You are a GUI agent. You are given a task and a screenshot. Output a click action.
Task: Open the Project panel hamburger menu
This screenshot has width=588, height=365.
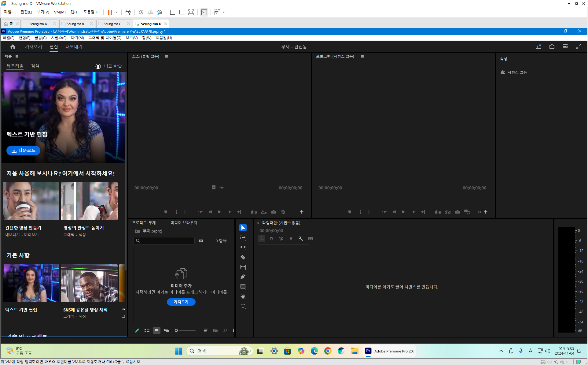coord(162,223)
